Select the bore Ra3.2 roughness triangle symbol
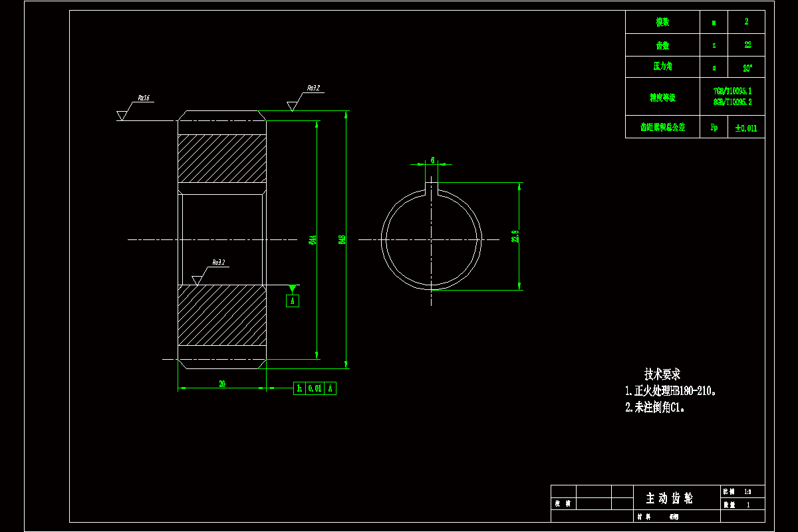Image resolution: width=798 pixels, height=532 pixels. (197, 280)
